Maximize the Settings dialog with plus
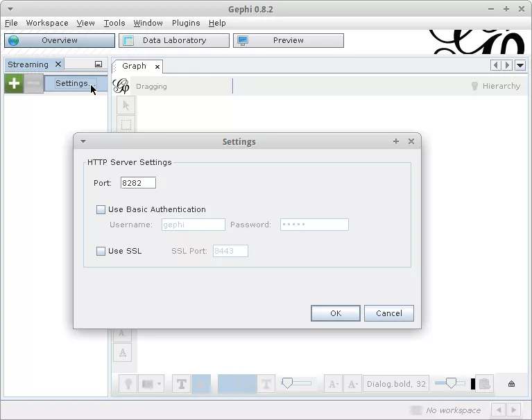 (396, 141)
